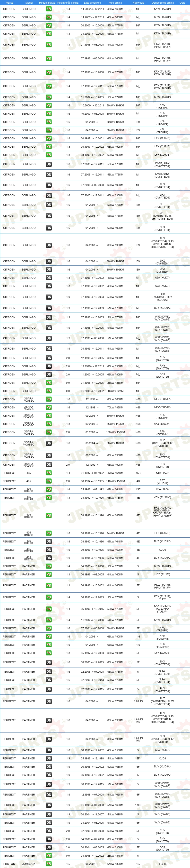Click body code cell '15E'
The height and width of the screenshot is (868, 190).
click(138, 489)
